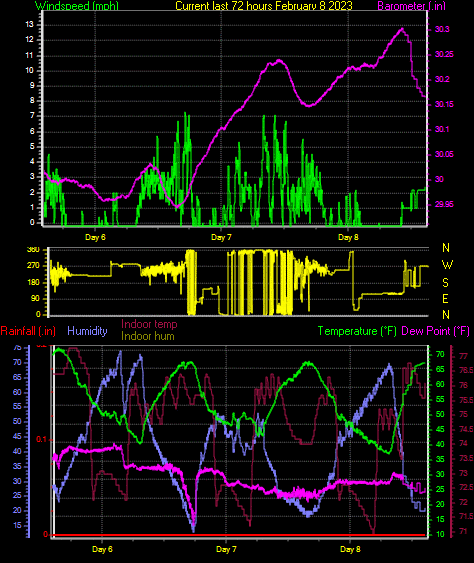Click the Indoor hum legend label
Image resolution: width=474 pixels, height=563 pixels.
click(x=148, y=336)
